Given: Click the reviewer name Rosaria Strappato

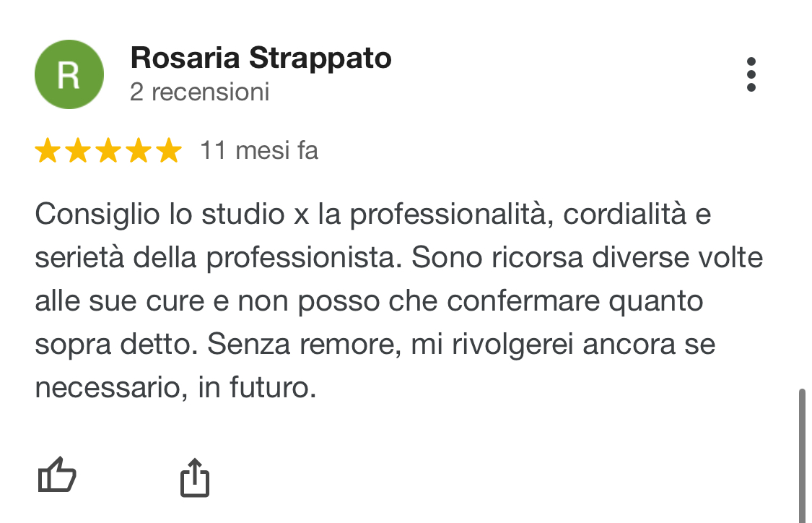Looking at the screenshot, I should [x=260, y=58].
